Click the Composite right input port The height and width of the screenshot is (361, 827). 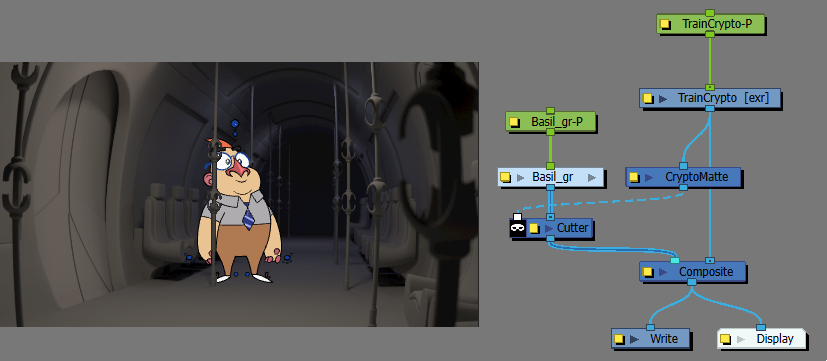[710, 260]
